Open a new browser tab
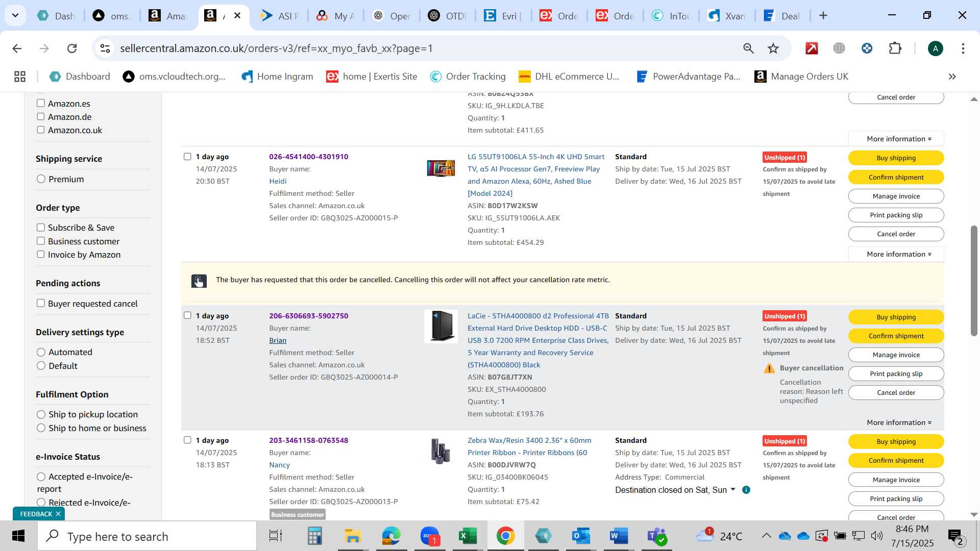Viewport: 980px width, 551px height. [823, 16]
